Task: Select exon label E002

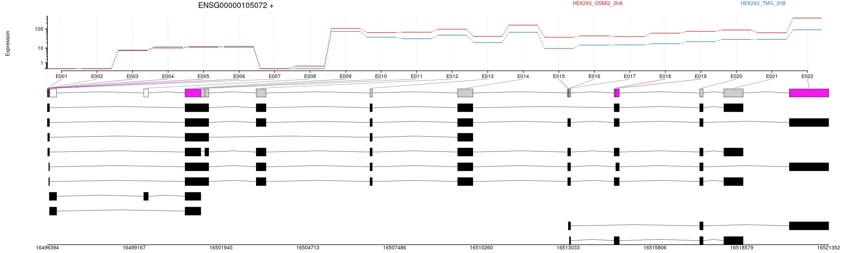Action: coord(97,76)
